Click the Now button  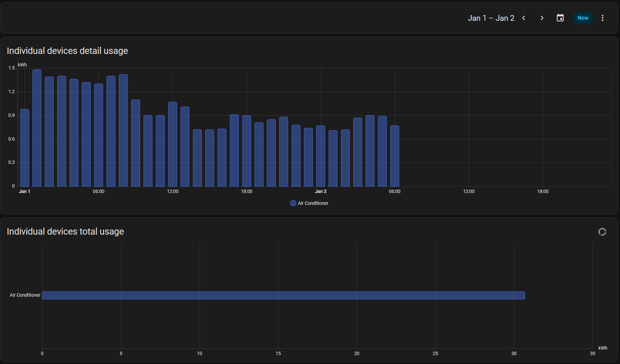click(x=583, y=18)
